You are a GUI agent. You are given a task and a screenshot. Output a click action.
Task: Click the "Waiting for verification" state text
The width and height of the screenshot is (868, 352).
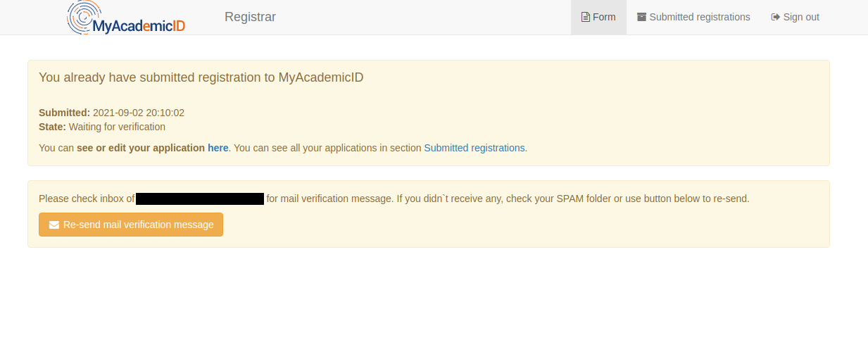[x=117, y=127]
